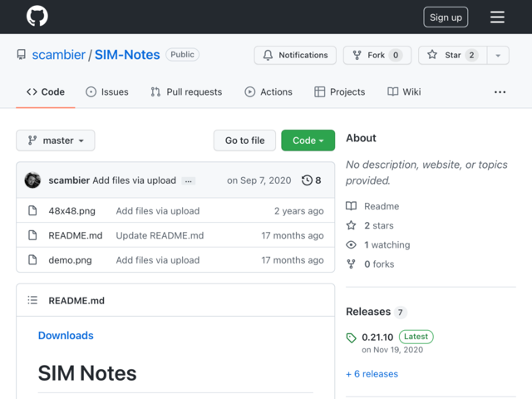Click the star icon in Star button

click(432, 55)
